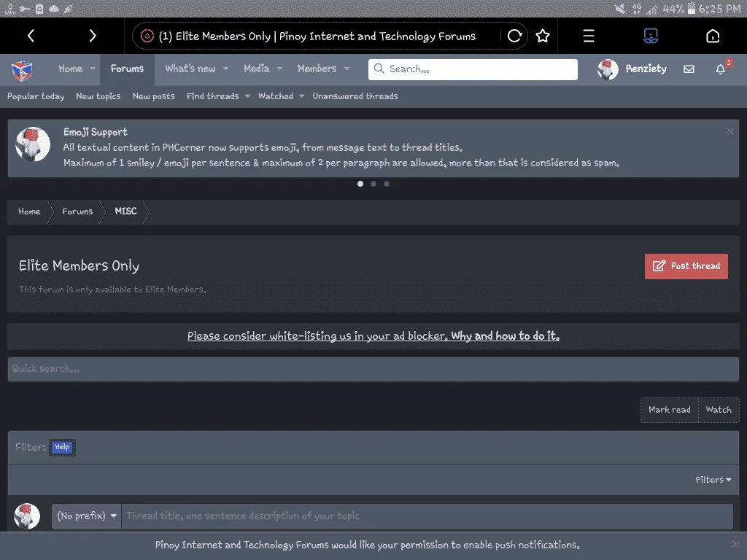The width and height of the screenshot is (747, 560).
Task: Reload the page with the refresh icon
Action: pos(514,36)
